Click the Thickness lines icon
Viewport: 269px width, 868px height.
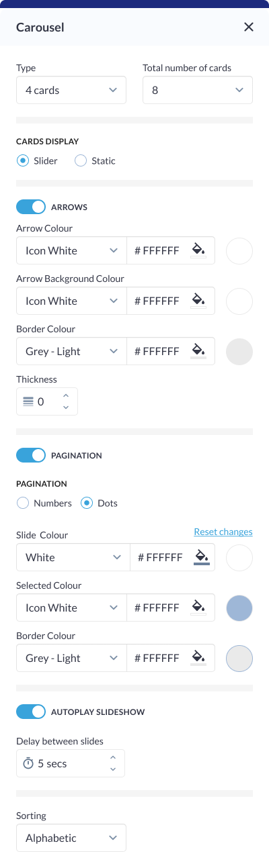[28, 401]
